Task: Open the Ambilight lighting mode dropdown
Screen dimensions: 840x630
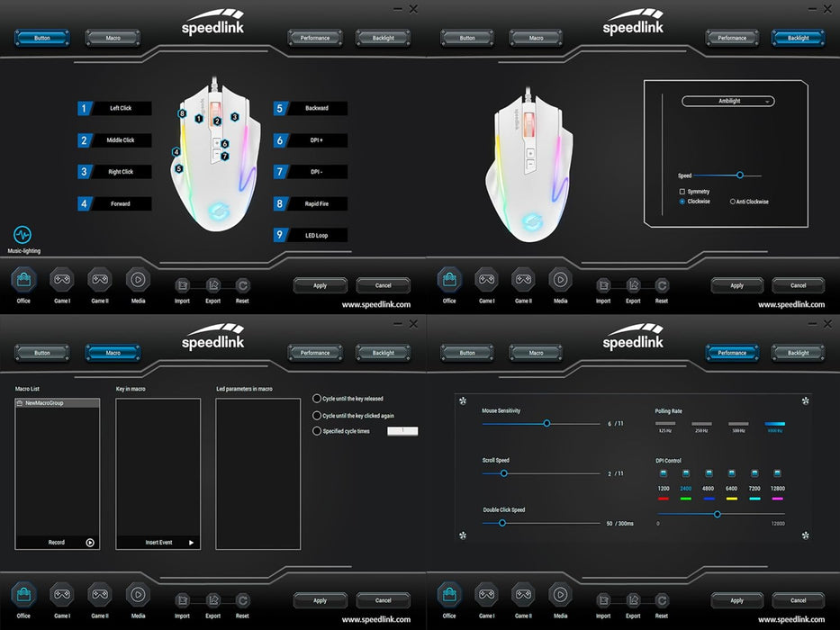Action: (728, 102)
